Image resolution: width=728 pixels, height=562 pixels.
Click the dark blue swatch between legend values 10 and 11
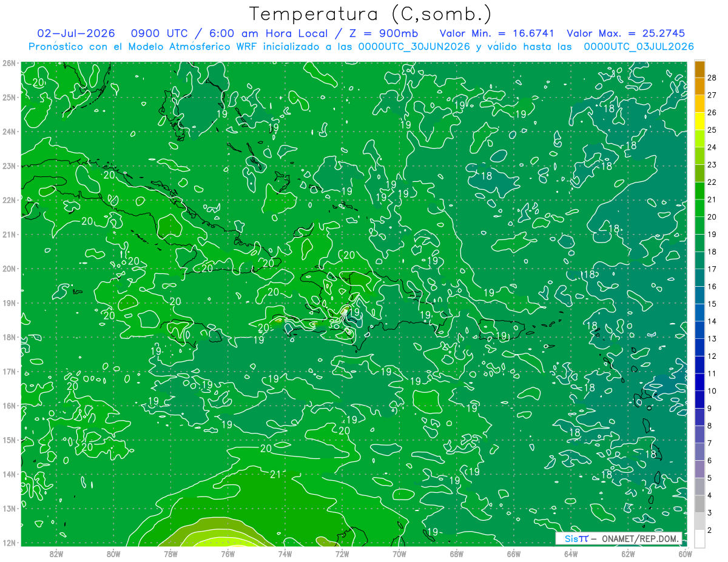[x=699, y=382]
